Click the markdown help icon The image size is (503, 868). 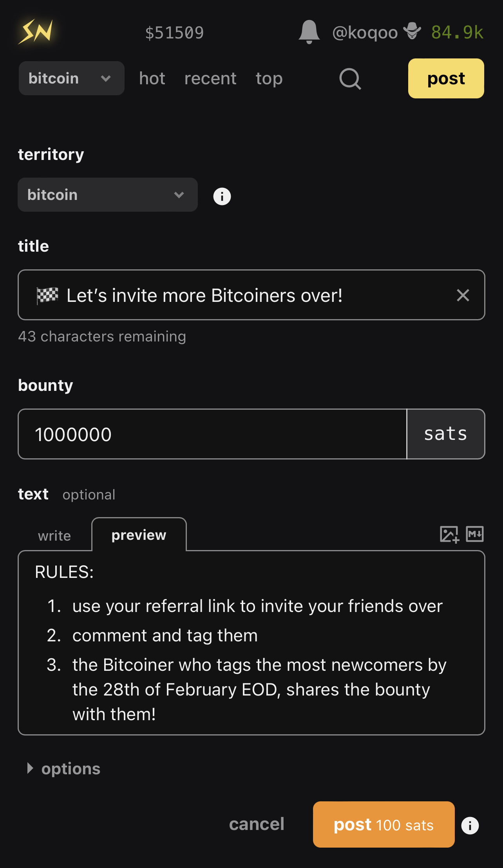pos(475,534)
